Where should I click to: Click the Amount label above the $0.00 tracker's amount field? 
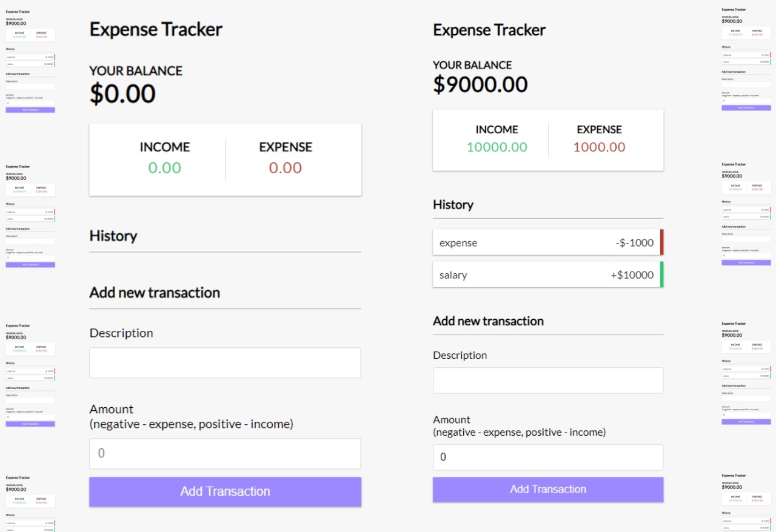point(112,409)
